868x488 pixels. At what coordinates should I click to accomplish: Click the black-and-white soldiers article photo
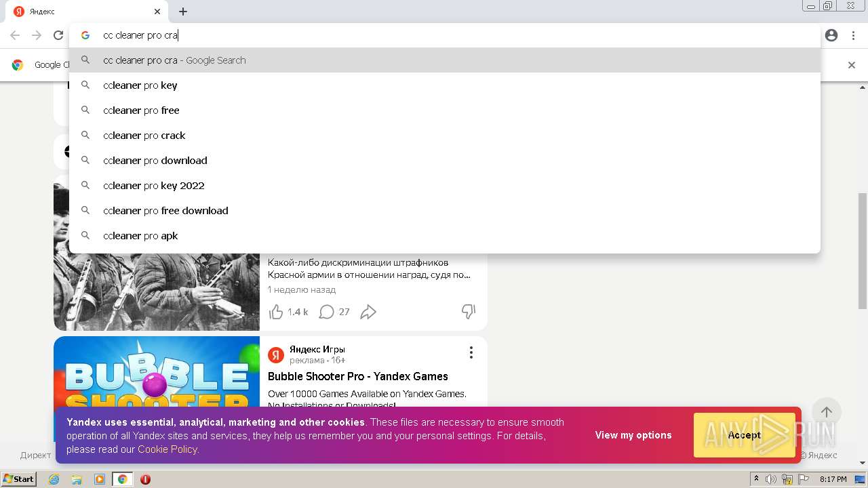[157, 292]
